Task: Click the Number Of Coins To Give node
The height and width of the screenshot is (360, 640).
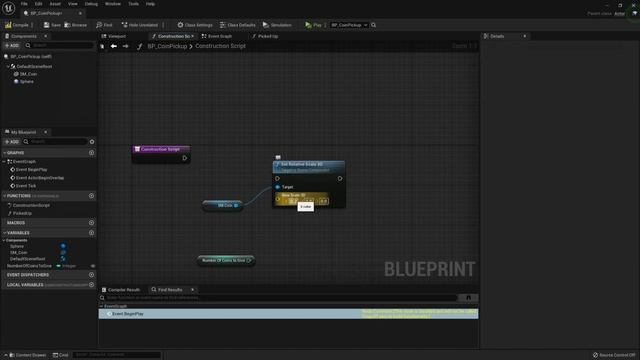Action: tap(226, 260)
